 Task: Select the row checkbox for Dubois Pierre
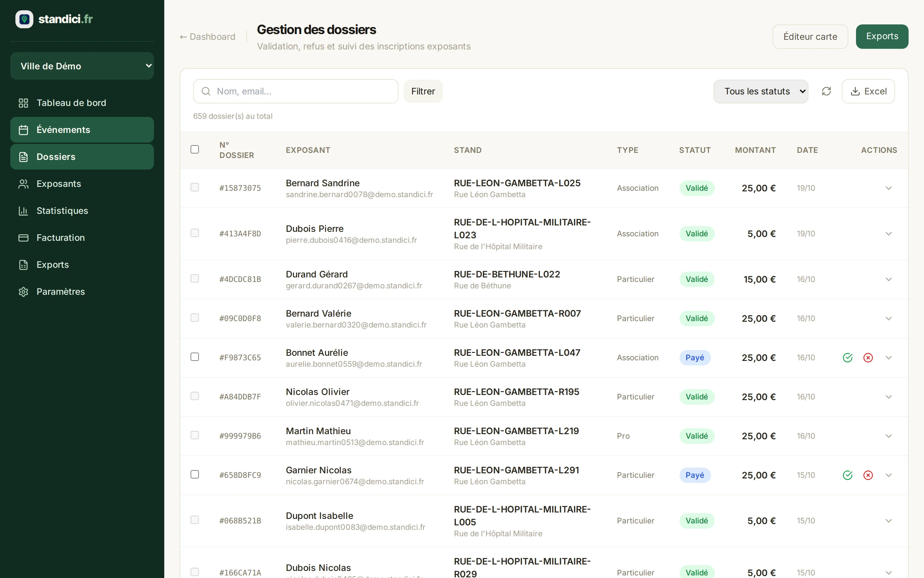[195, 233]
